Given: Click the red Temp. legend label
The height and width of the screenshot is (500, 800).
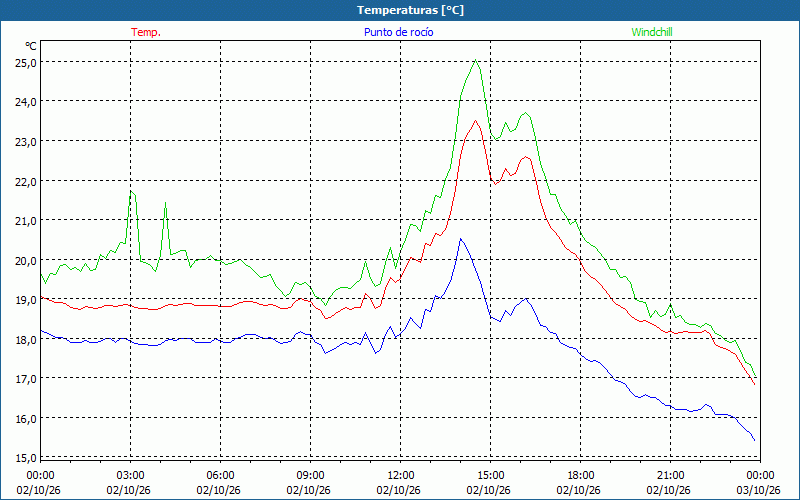Looking at the screenshot, I should (x=146, y=32).
